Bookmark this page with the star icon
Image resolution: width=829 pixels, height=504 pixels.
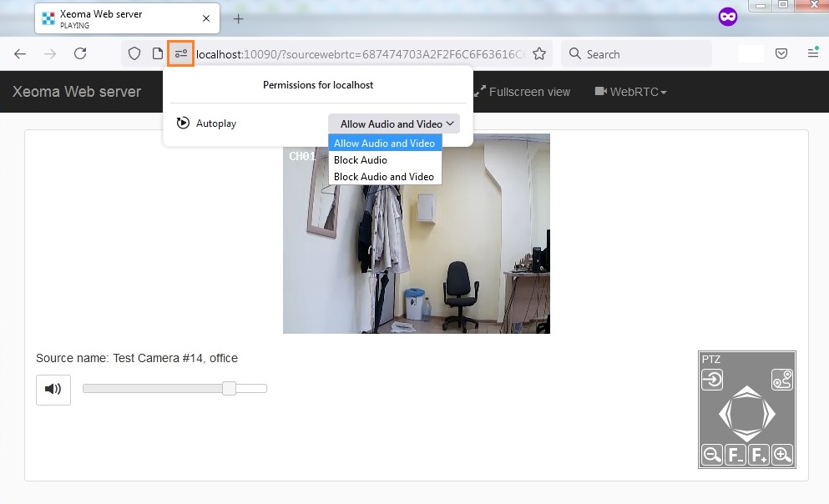point(539,53)
